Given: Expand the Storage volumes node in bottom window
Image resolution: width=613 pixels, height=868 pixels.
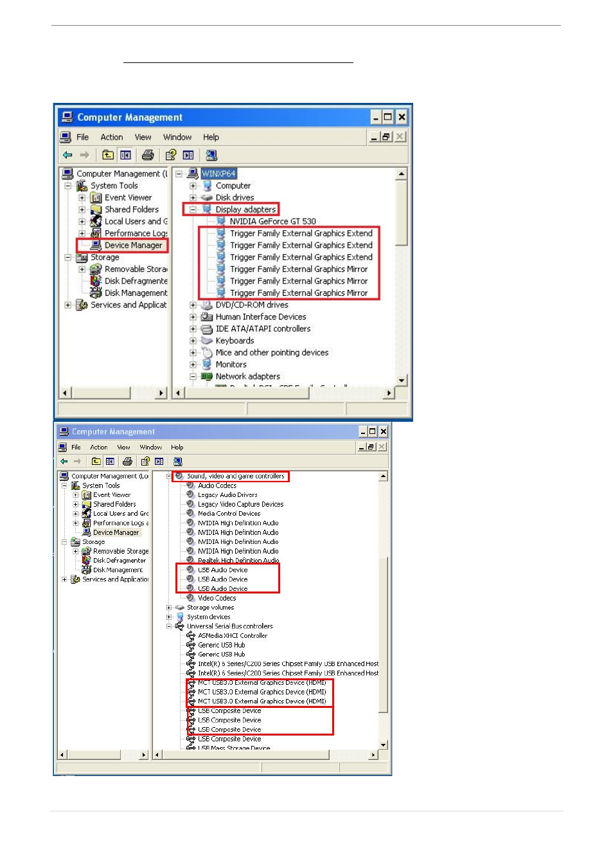Looking at the screenshot, I should tap(169, 608).
